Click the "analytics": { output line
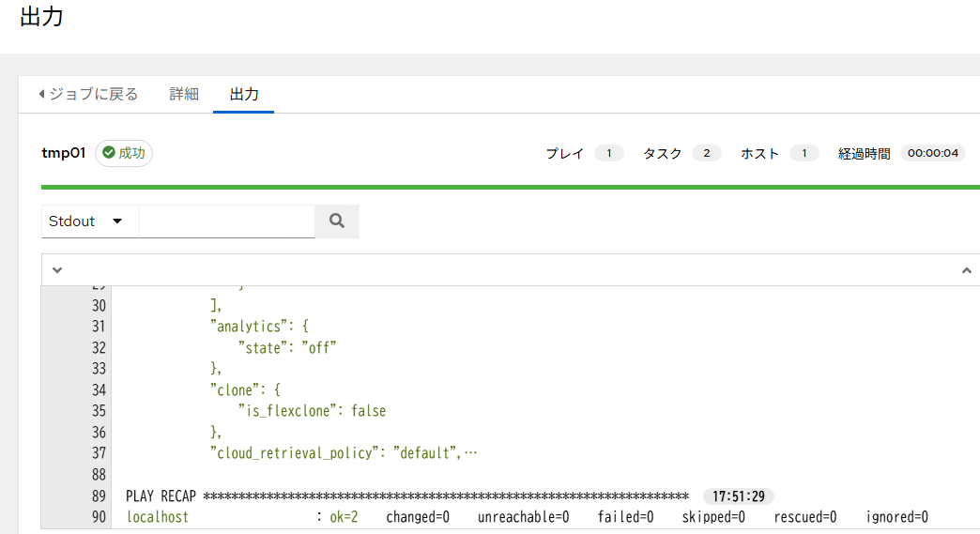Viewport: 980px width, 534px height. [x=259, y=326]
